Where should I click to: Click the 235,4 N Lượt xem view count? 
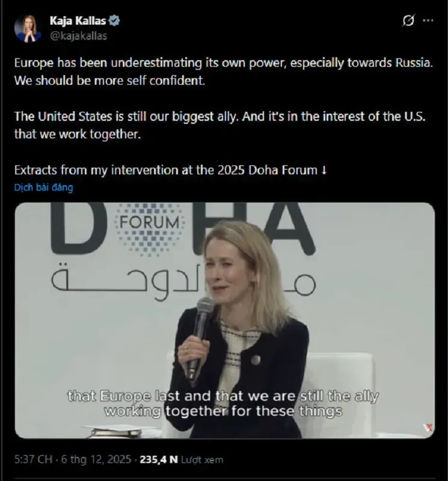(x=181, y=460)
